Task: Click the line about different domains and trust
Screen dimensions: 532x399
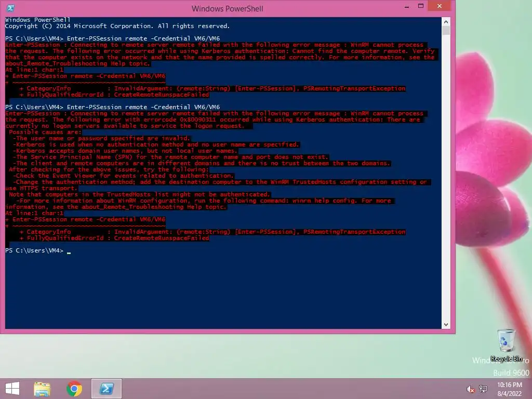Action: pyautogui.click(x=202, y=163)
